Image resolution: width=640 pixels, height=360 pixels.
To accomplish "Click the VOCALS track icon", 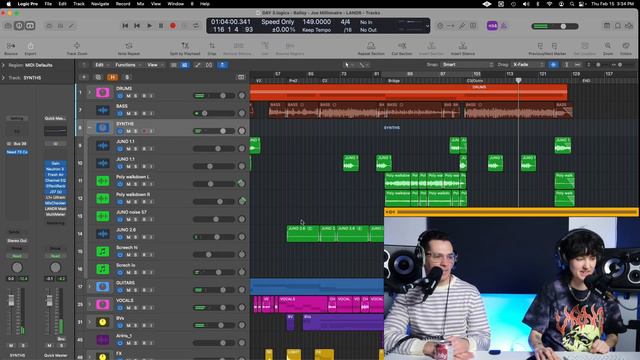I will 102,304.
